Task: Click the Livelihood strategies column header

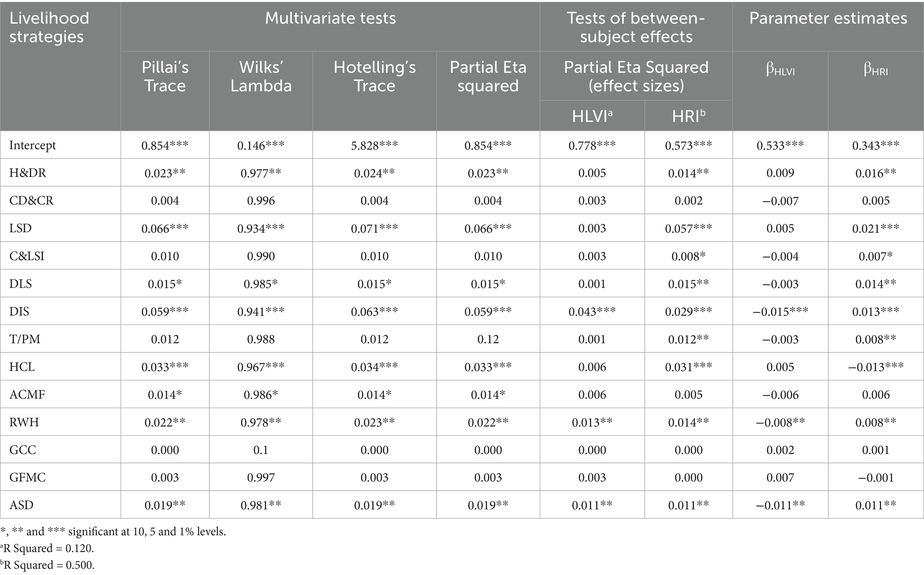Action: click(x=49, y=27)
